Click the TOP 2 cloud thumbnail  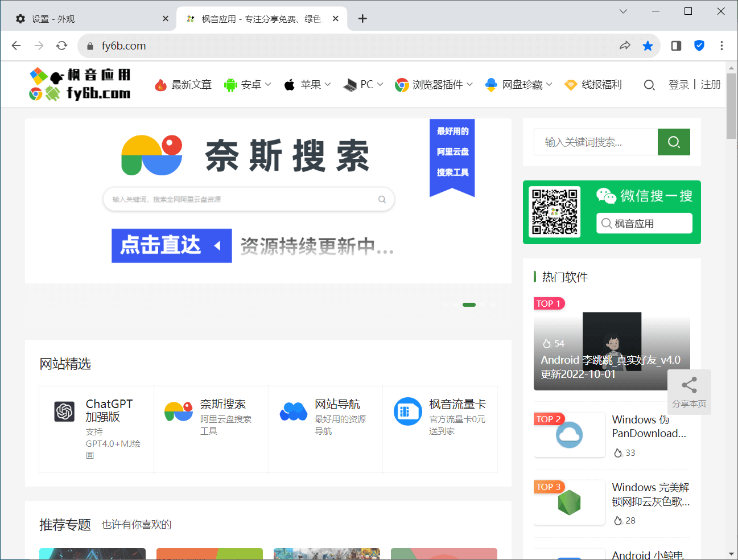point(569,435)
